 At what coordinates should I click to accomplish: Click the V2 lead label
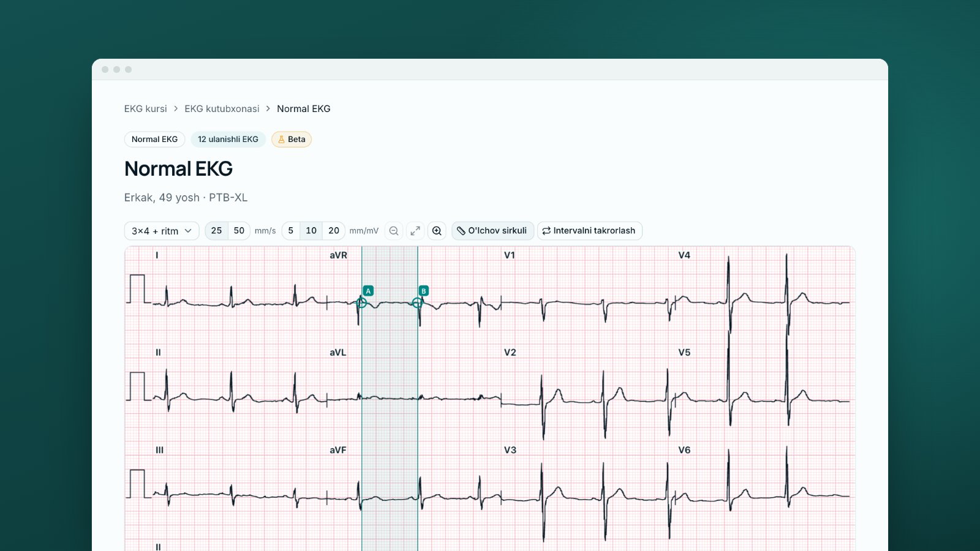pyautogui.click(x=510, y=353)
